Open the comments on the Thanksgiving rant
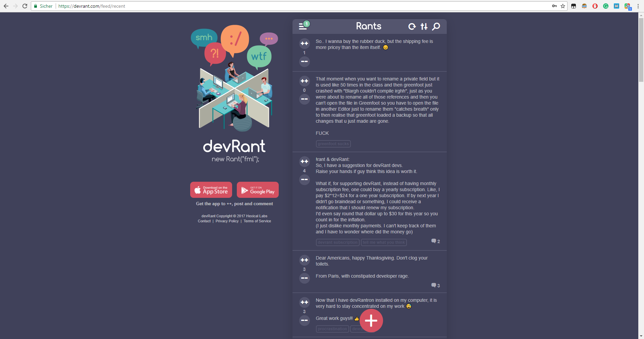The height and width of the screenshot is (339, 644). click(x=435, y=285)
